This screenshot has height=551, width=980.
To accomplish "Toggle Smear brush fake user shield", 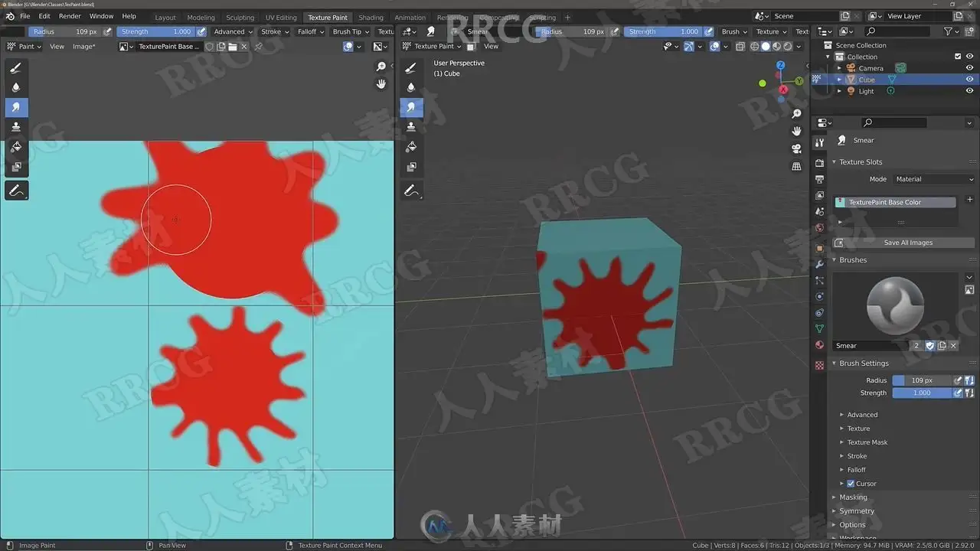I will tap(930, 346).
